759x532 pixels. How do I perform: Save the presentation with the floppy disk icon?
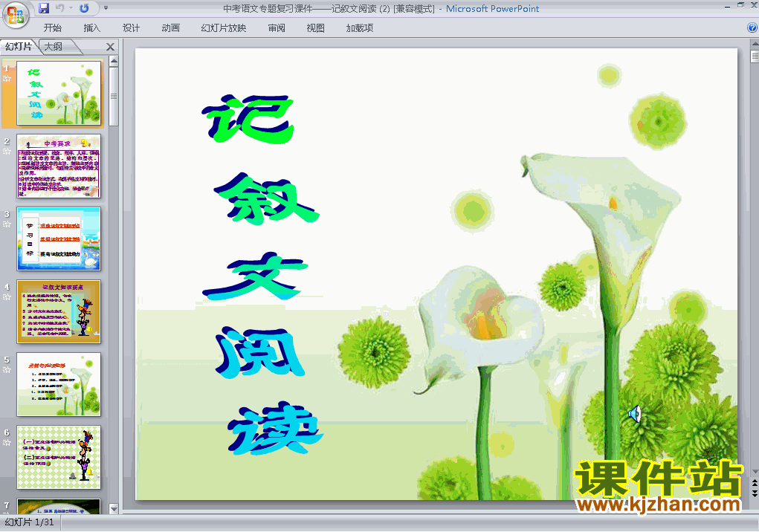44,8
